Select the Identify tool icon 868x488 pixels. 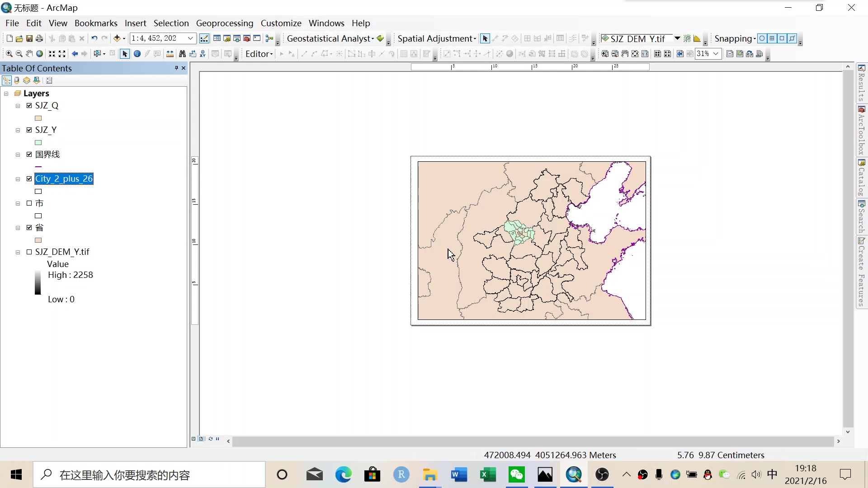click(137, 54)
